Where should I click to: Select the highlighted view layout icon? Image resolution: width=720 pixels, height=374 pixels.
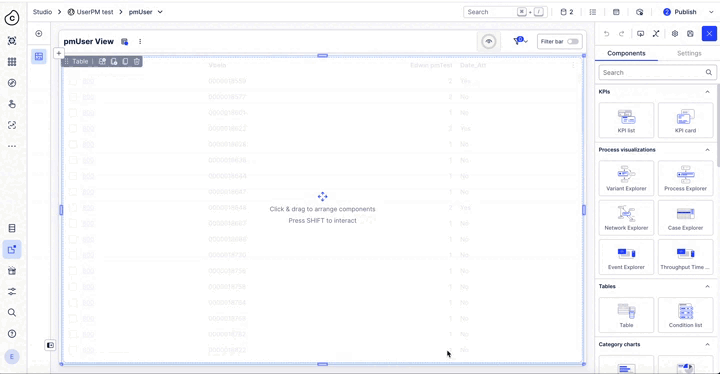pyautogui.click(x=39, y=57)
